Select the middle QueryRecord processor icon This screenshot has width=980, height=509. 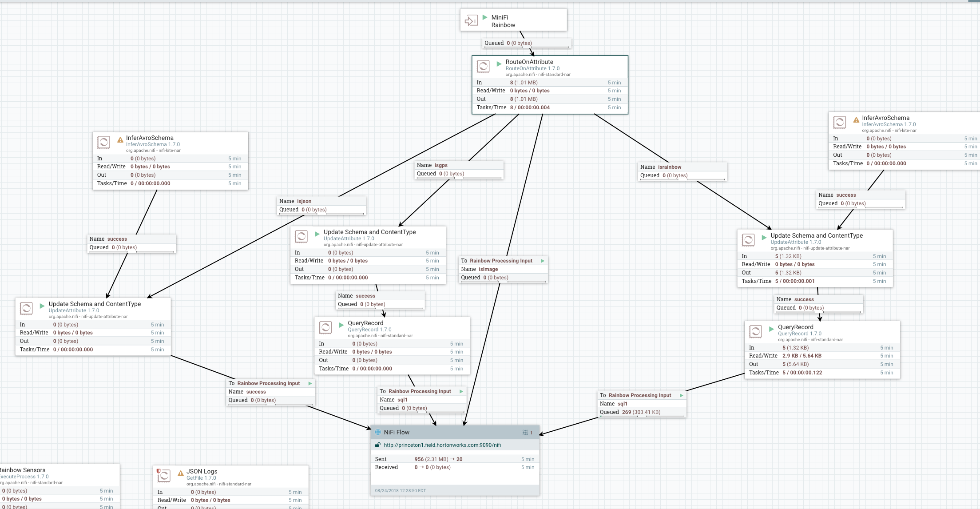[325, 328]
